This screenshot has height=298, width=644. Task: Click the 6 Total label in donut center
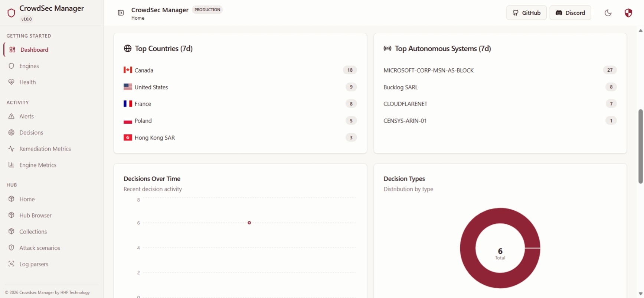tap(500, 254)
